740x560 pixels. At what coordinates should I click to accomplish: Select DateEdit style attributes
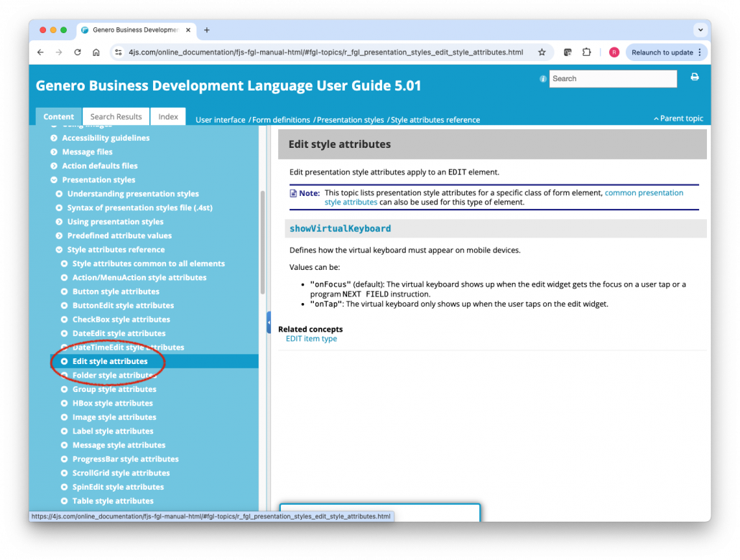pos(119,334)
